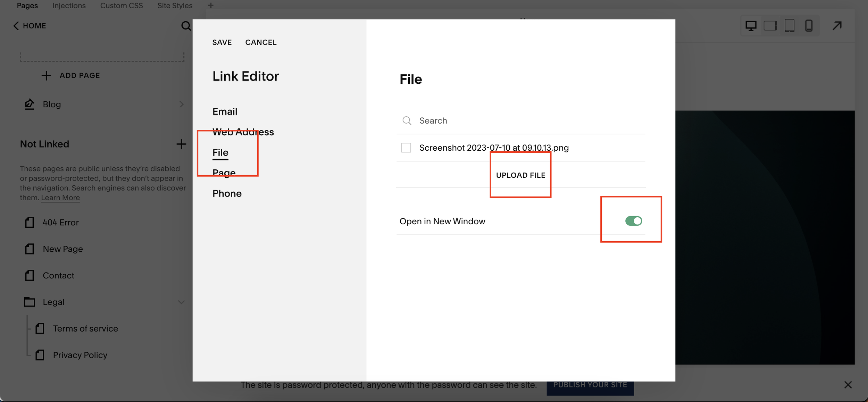Collapse the Legal folder chevron
868x402 pixels.
tap(181, 302)
